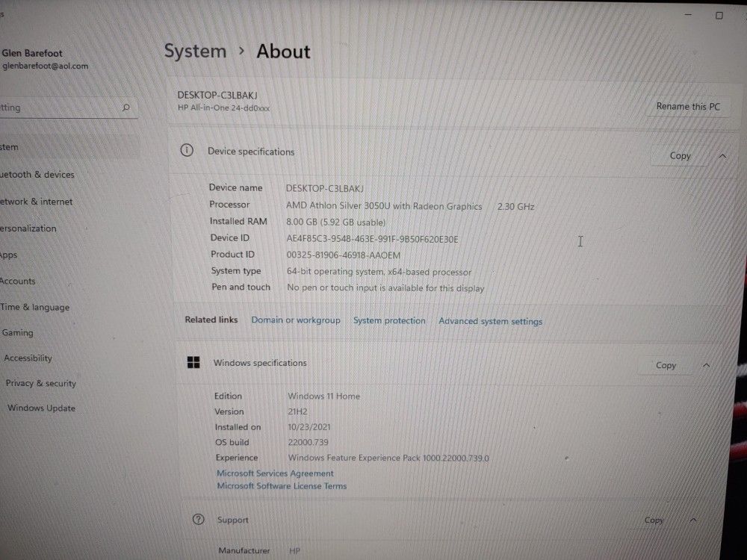
Task: Open System protection link
Action: pos(389,320)
